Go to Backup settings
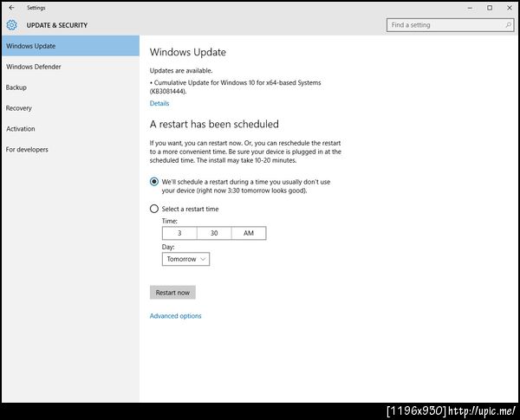The height and width of the screenshot is (420, 520). point(71,87)
